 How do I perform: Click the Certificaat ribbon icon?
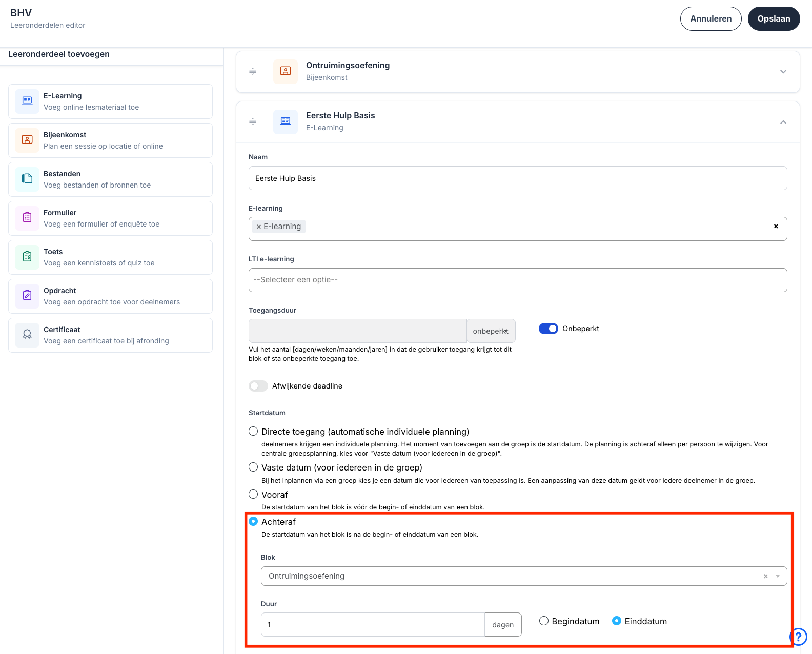[27, 335]
